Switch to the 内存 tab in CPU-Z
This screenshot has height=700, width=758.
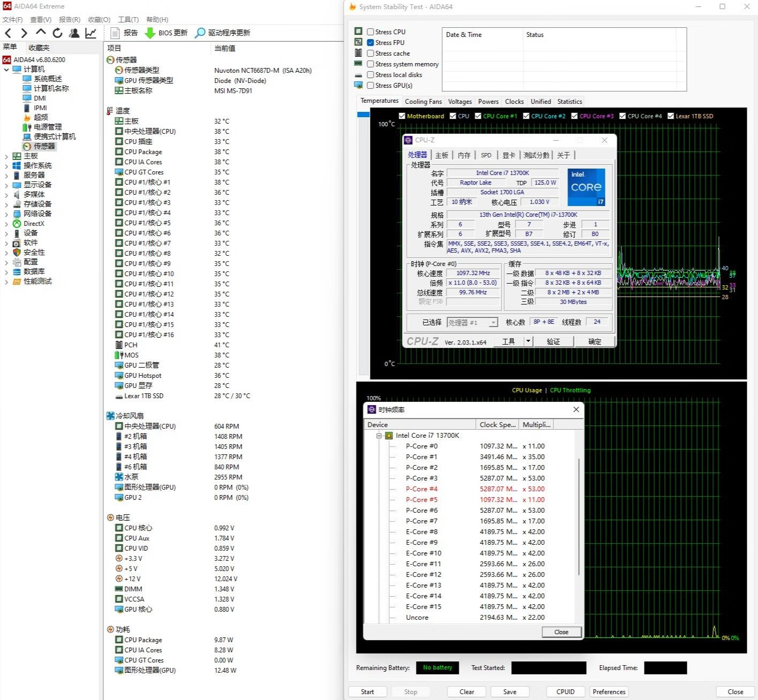pos(464,155)
